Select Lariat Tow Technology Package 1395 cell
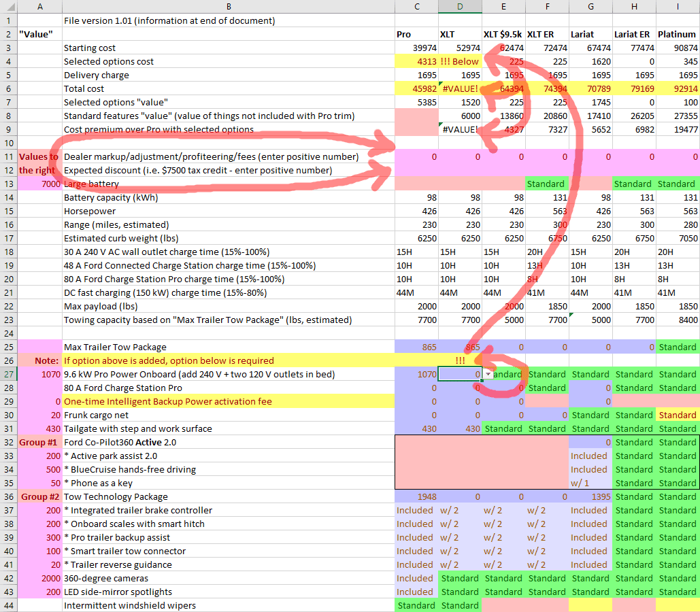700x612 pixels. point(590,496)
